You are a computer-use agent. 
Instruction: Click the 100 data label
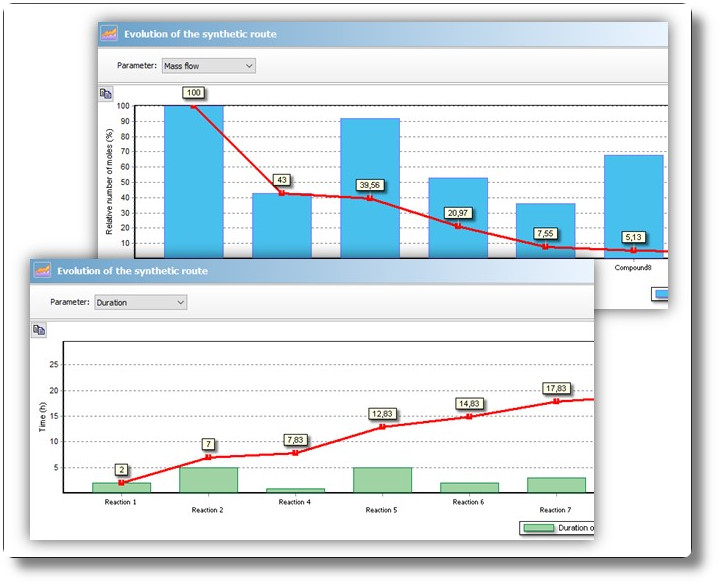point(194,93)
